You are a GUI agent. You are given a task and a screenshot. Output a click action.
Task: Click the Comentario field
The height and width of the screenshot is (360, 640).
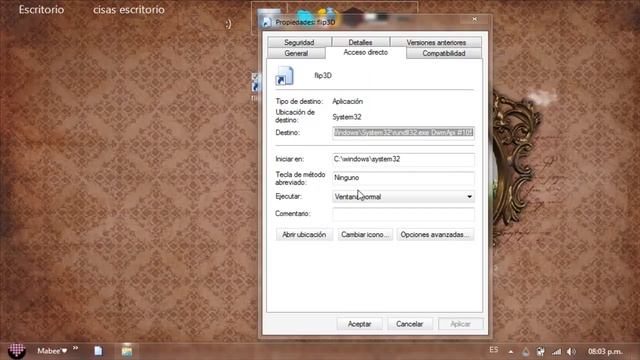click(403, 214)
